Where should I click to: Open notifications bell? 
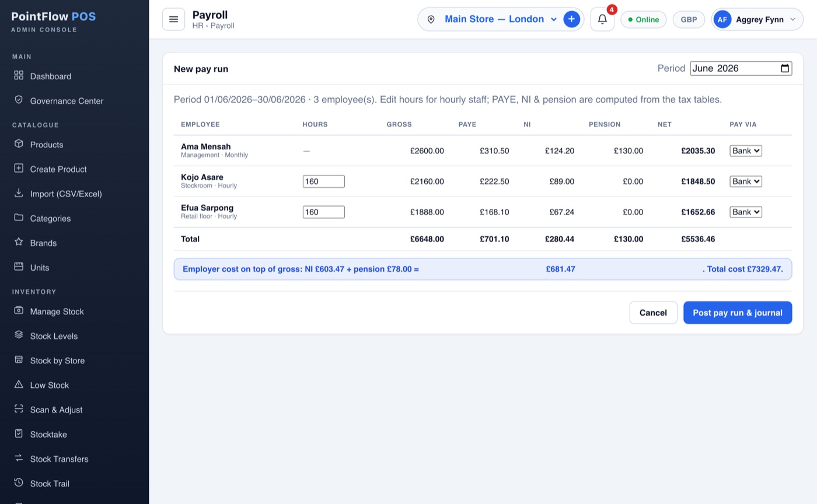[x=602, y=19]
